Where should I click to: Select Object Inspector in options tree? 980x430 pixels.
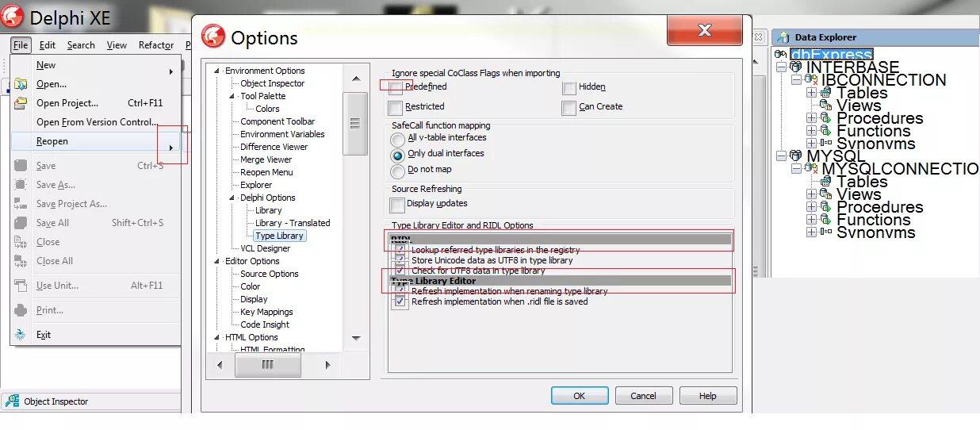(272, 83)
